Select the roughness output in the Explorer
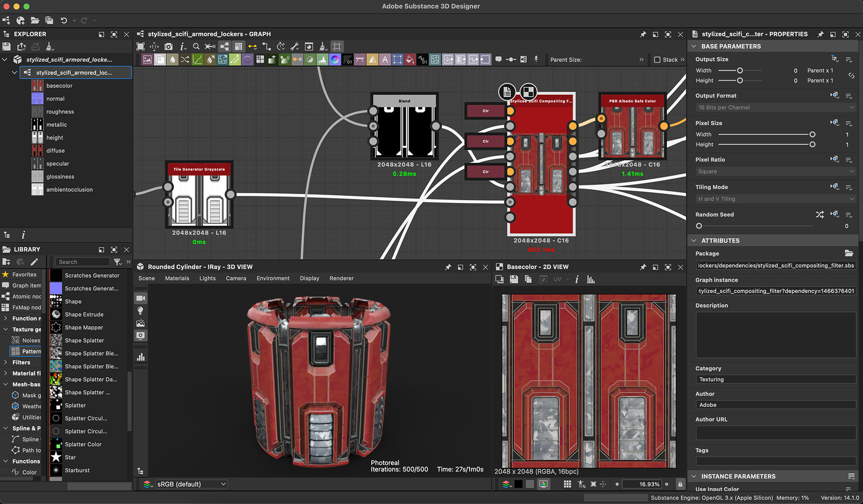The image size is (863, 504). (60, 112)
